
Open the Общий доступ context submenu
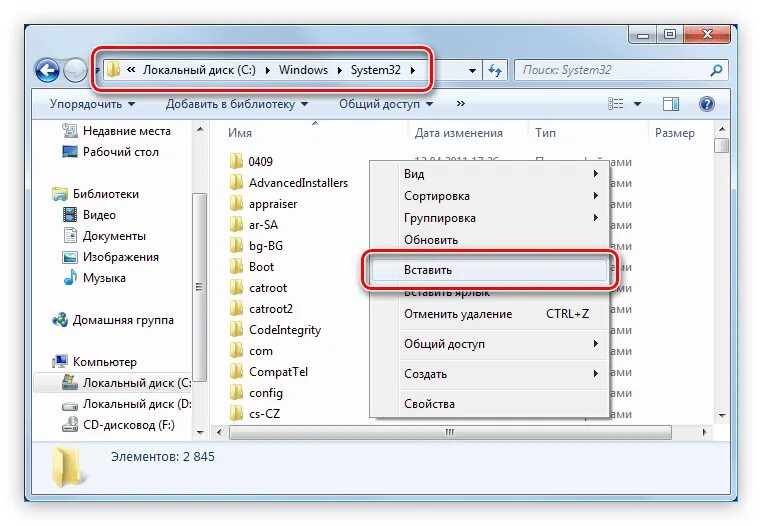488,344
